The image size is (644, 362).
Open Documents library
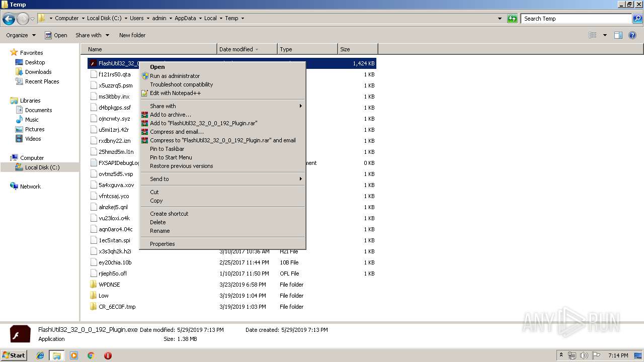(38, 110)
